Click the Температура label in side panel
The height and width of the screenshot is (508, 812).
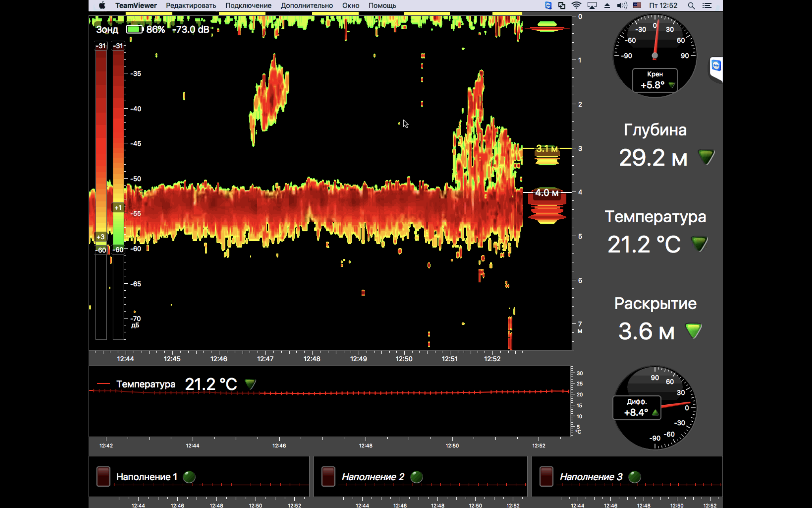coord(655,216)
